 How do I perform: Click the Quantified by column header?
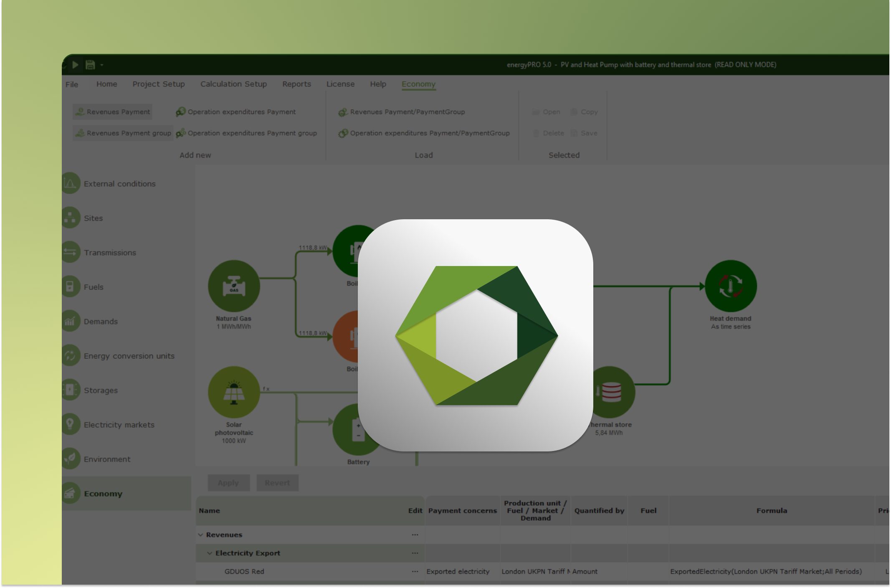click(599, 511)
